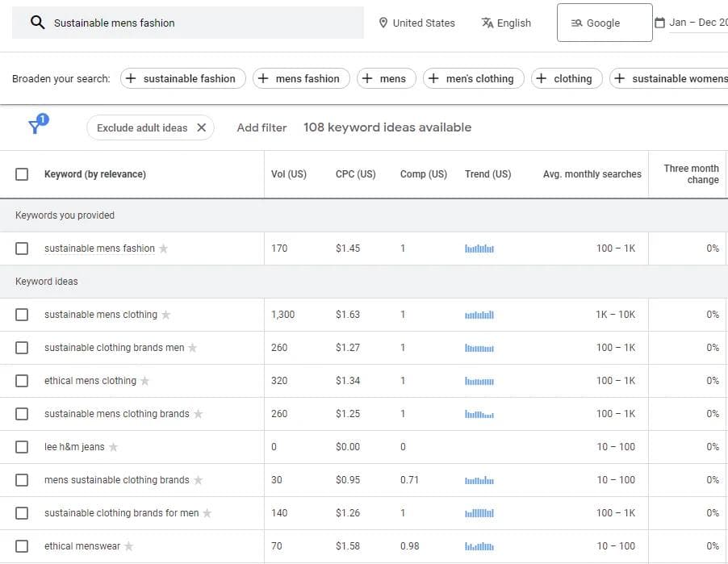Add sustainable fashion to broaden search
This screenshot has width=728, height=564.
pyautogui.click(x=182, y=78)
